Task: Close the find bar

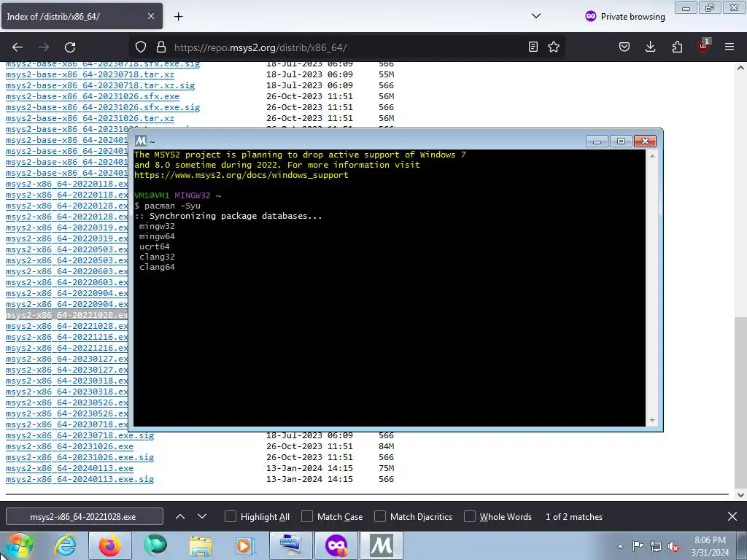Action: pyautogui.click(x=732, y=516)
